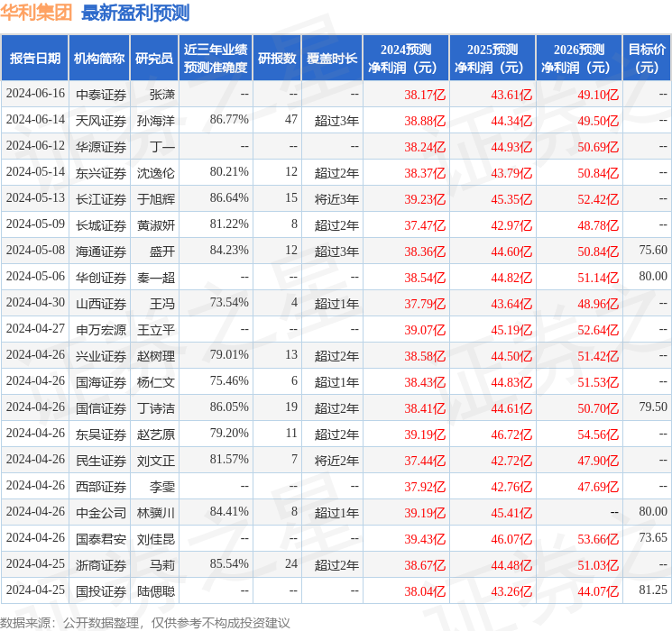
Task: Click the 西部证券 institution cell
Action: 101,487
